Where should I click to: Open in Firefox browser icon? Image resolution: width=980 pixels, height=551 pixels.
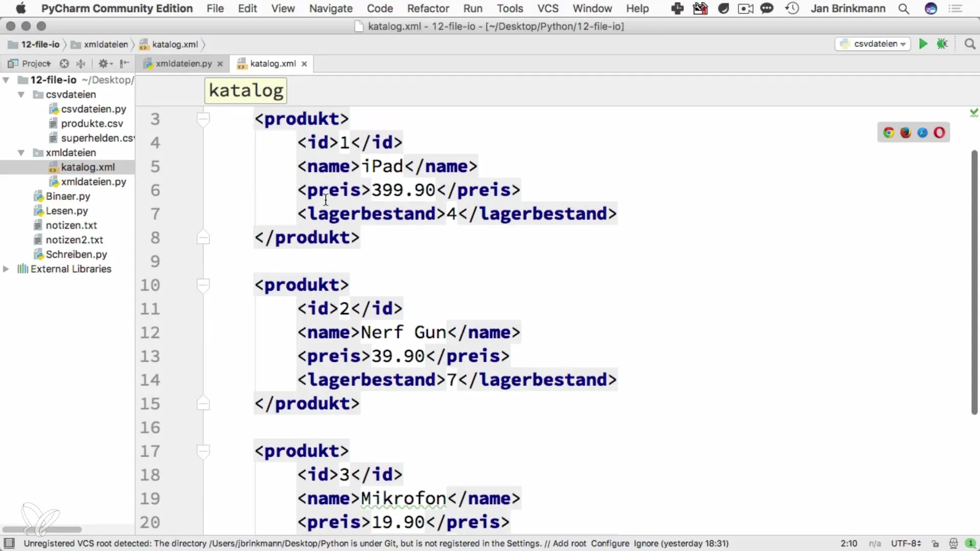(x=905, y=133)
